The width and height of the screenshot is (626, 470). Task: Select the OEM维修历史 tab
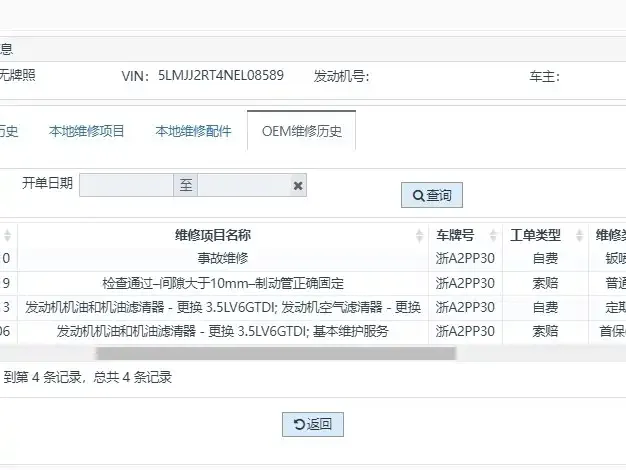click(x=301, y=131)
